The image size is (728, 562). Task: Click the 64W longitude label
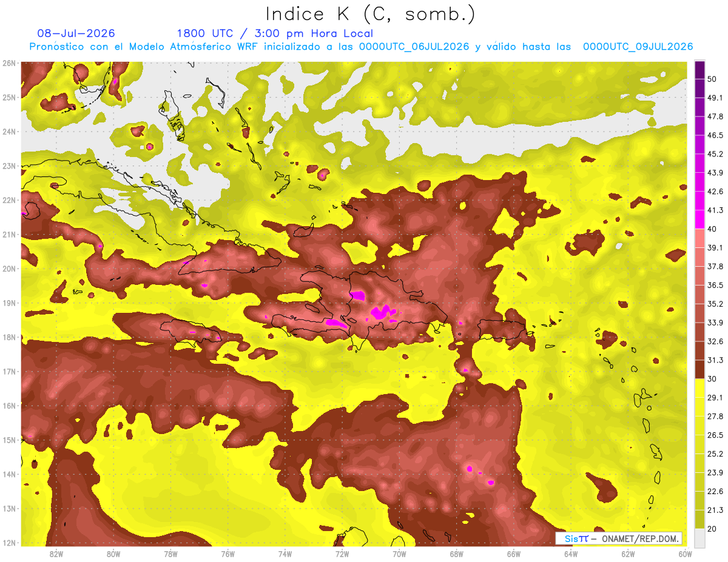[x=570, y=554]
